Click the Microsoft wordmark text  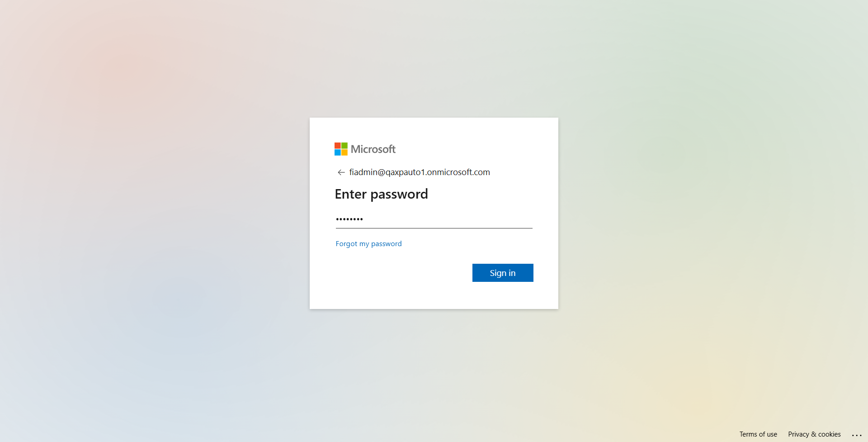pos(373,149)
